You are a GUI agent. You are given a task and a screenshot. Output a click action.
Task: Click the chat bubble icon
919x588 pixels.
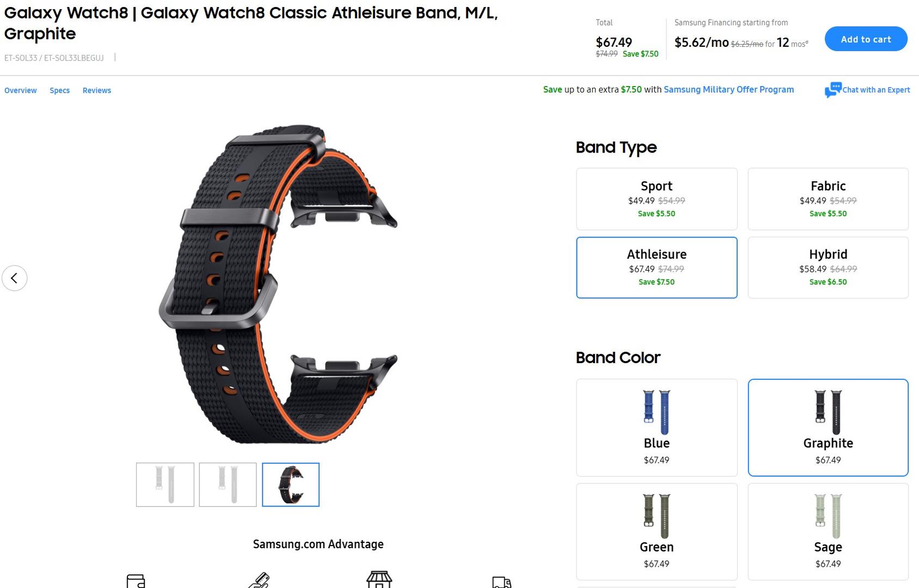pyautogui.click(x=832, y=90)
